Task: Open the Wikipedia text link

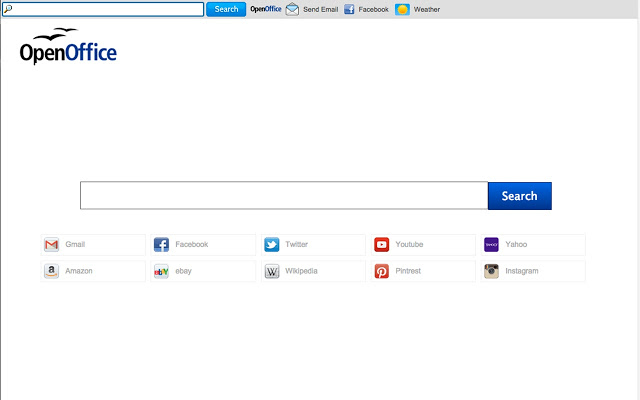Action: pos(301,271)
